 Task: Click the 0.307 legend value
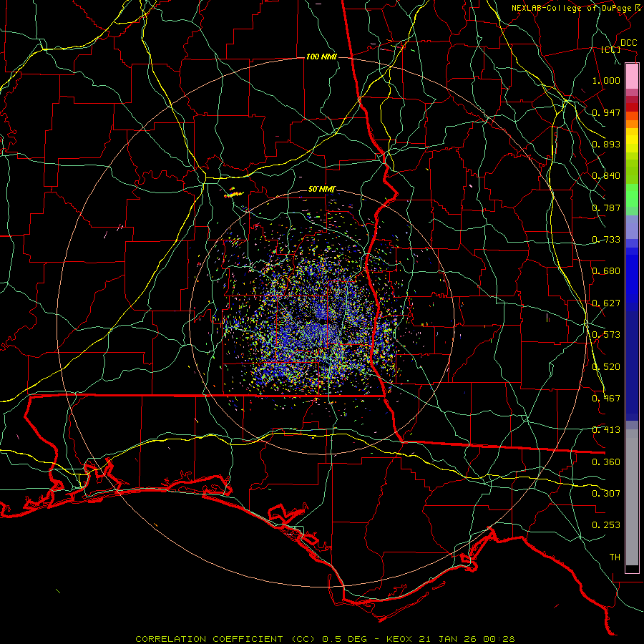click(x=606, y=494)
